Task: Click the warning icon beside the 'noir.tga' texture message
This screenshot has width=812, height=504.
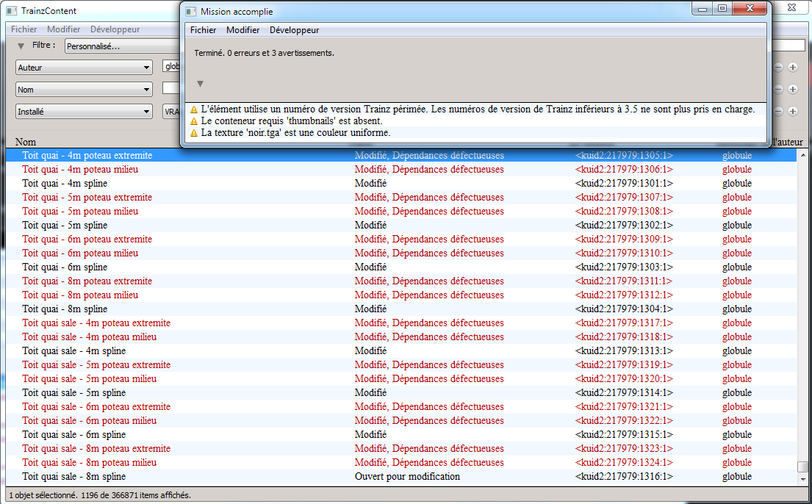Action: pyautogui.click(x=194, y=133)
